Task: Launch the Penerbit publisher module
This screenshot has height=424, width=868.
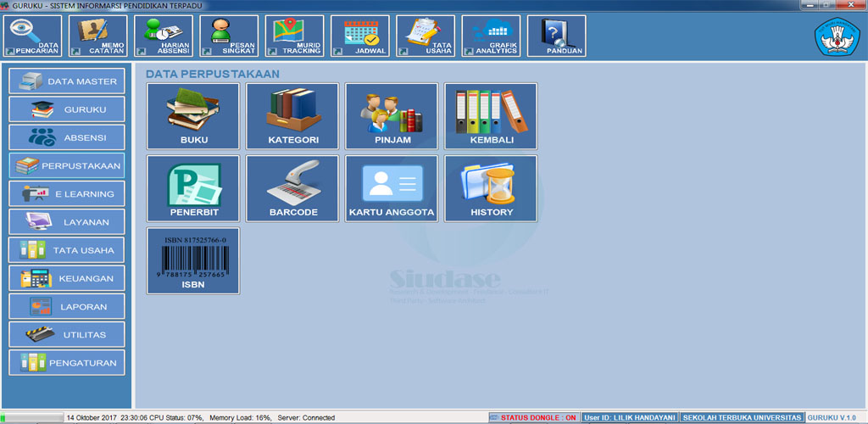Action: 193,188
